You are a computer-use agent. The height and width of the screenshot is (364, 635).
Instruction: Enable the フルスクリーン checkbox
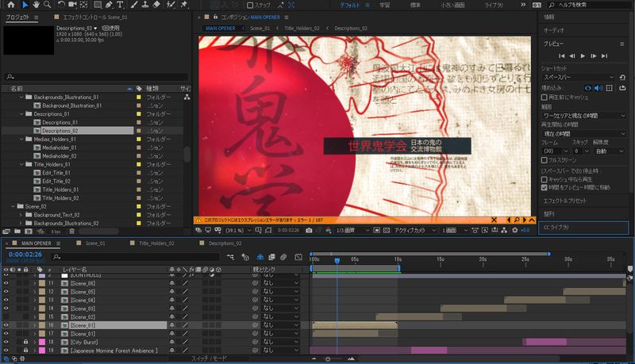point(543,159)
